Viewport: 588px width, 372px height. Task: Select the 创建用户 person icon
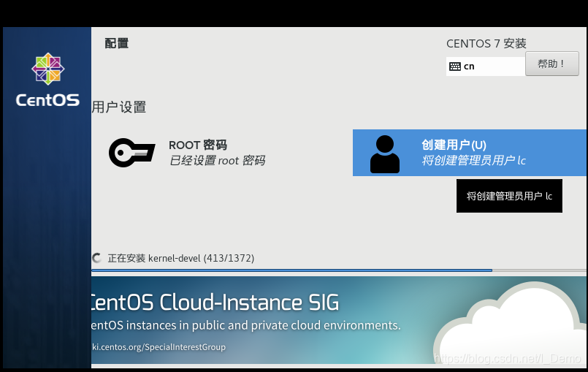pyautogui.click(x=385, y=154)
